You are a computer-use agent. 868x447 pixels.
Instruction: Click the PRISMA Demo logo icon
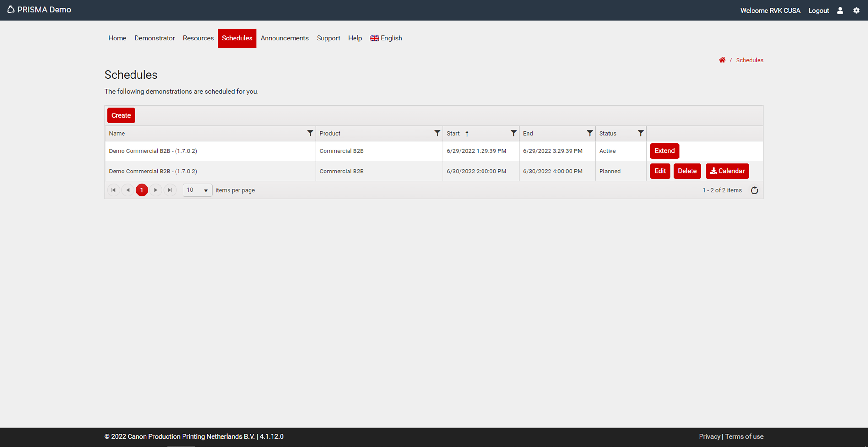click(11, 10)
